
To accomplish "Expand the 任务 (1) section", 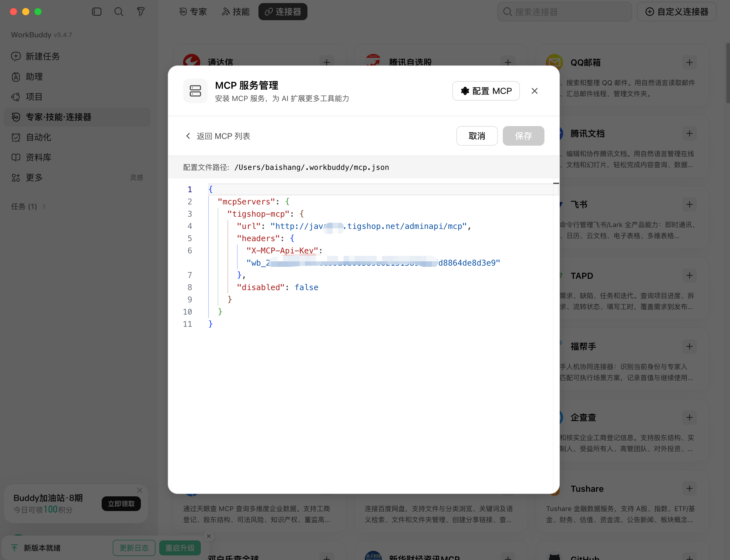I will pos(29,207).
